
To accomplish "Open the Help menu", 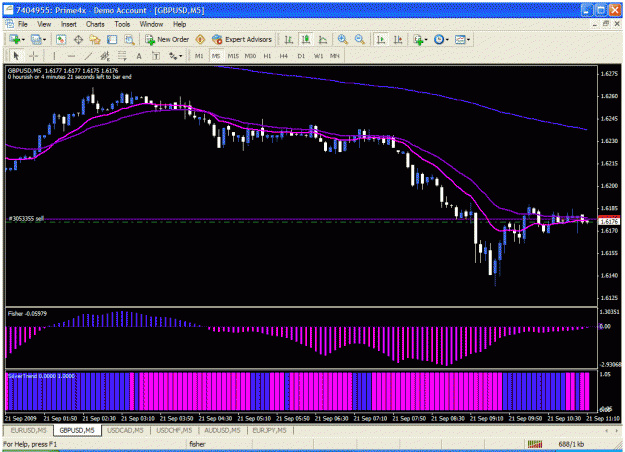I will tap(179, 24).
